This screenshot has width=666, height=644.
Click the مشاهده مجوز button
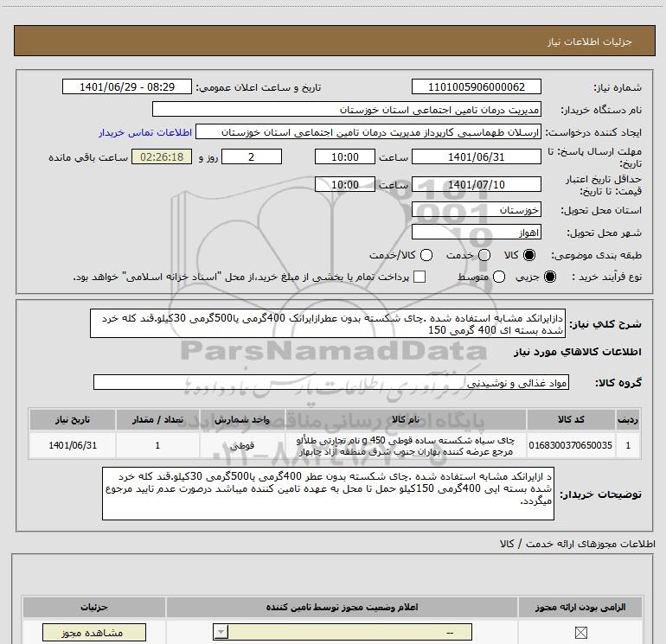pyautogui.click(x=94, y=633)
